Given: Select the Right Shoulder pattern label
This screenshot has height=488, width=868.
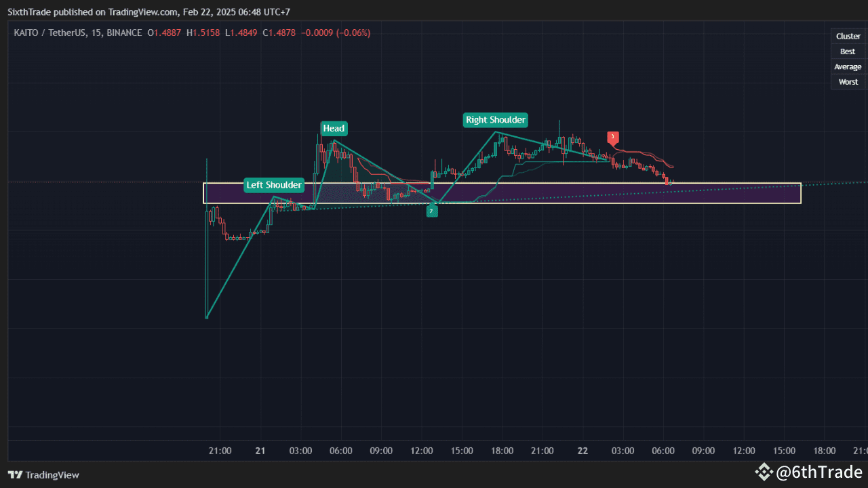Looking at the screenshot, I should click(495, 120).
